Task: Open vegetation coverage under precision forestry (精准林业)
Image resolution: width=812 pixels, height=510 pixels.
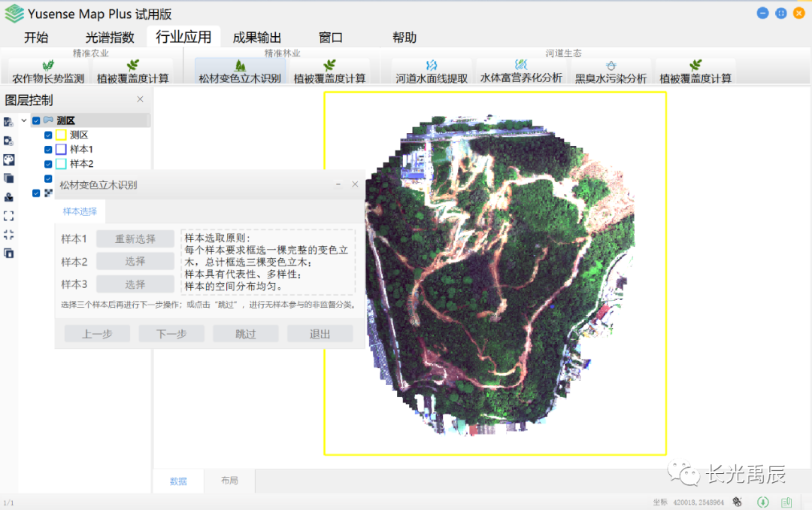Action: click(x=329, y=72)
